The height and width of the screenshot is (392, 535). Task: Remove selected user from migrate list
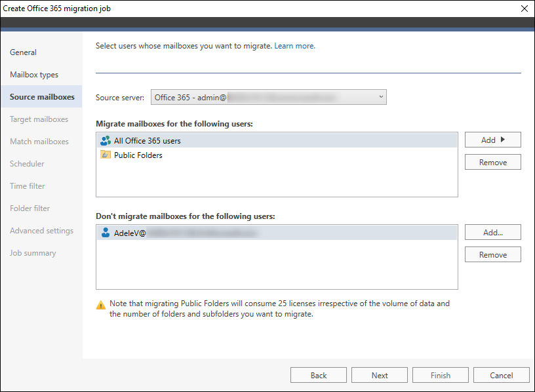click(x=492, y=162)
